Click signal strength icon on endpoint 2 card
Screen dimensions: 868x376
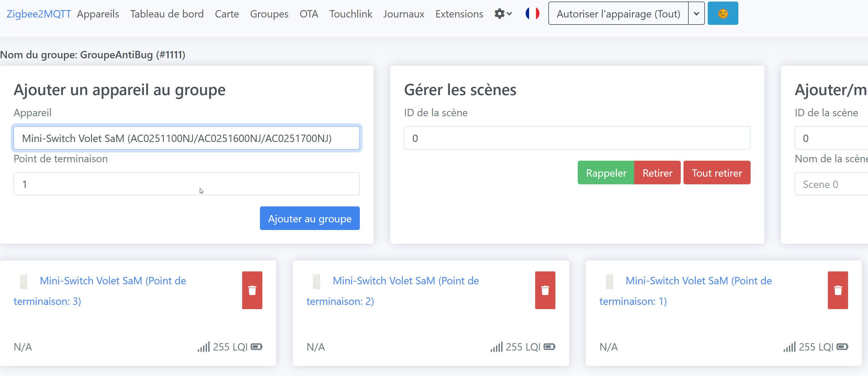[x=496, y=347]
